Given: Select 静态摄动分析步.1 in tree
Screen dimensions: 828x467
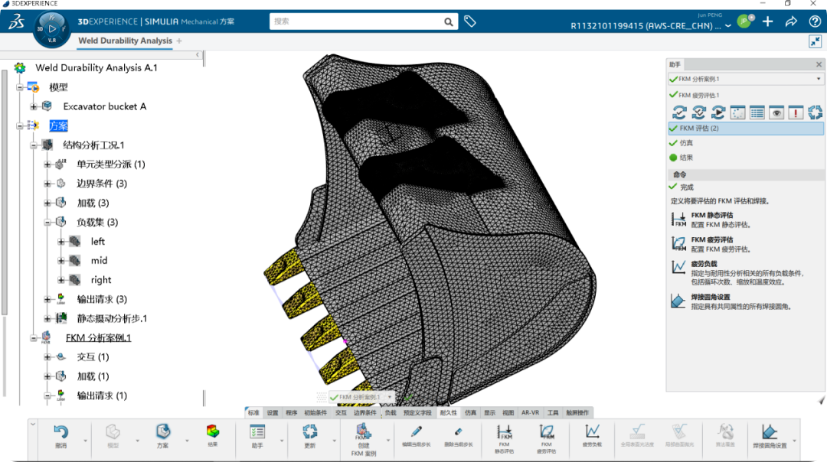Looking at the screenshot, I should (112, 318).
